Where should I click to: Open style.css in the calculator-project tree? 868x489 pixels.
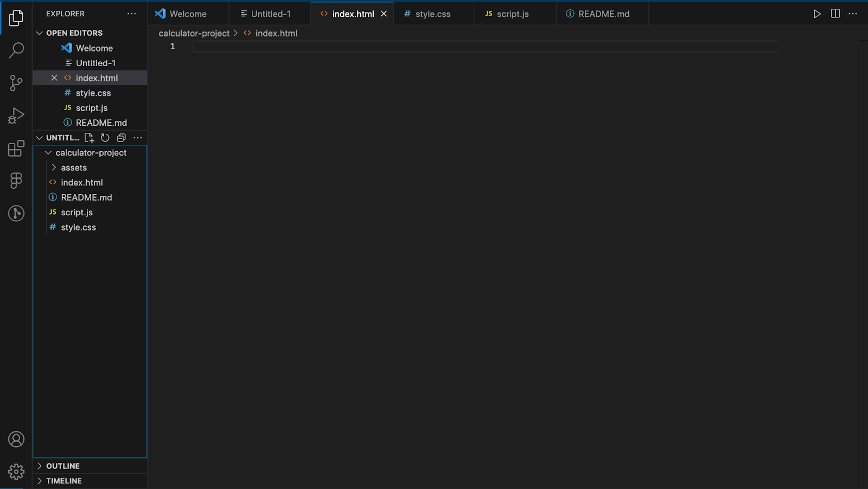pyautogui.click(x=90, y=227)
